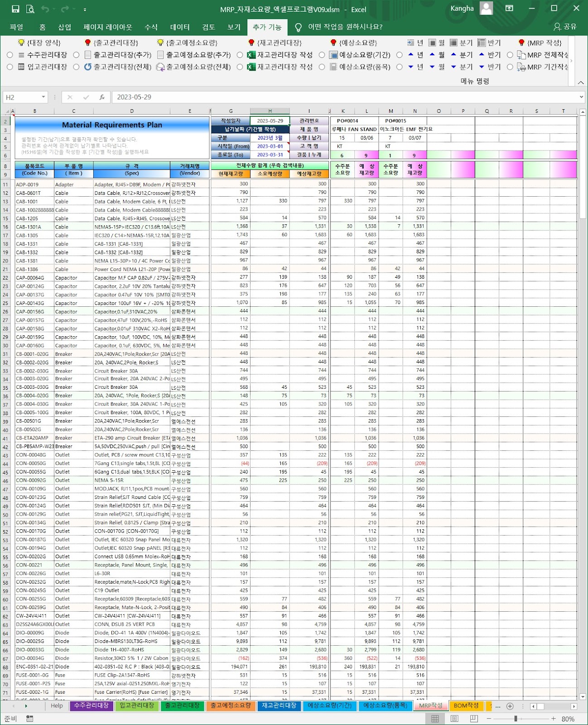588x725 pixels.
Task: Click the zoom in plus button
Action: [x=554, y=719]
